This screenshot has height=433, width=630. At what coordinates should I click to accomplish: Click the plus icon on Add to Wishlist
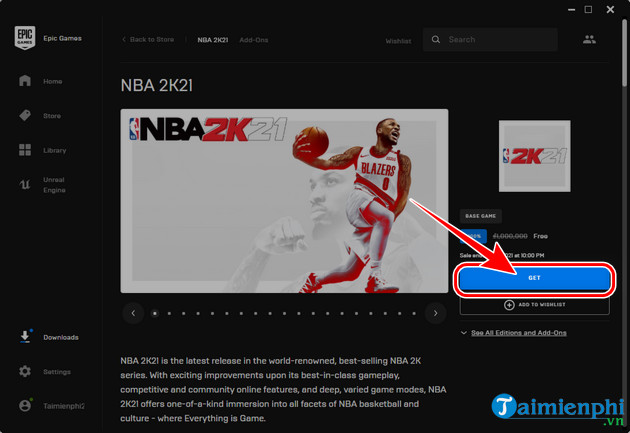click(x=509, y=305)
